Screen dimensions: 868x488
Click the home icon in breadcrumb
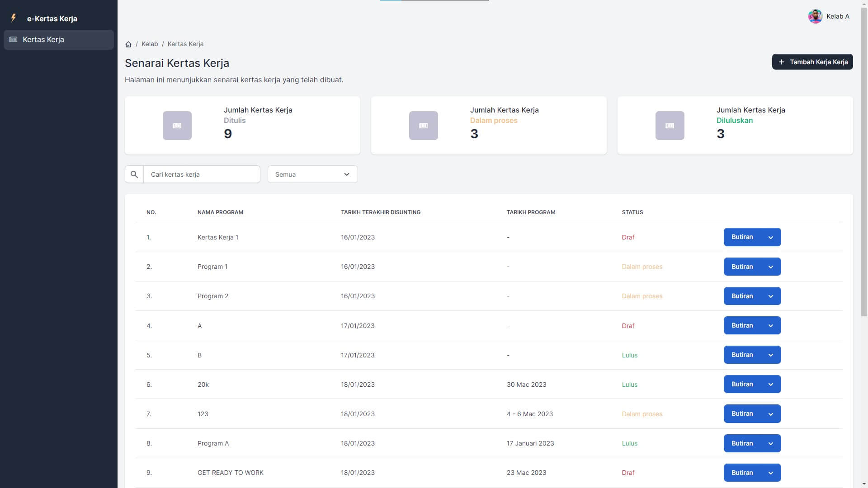click(128, 44)
